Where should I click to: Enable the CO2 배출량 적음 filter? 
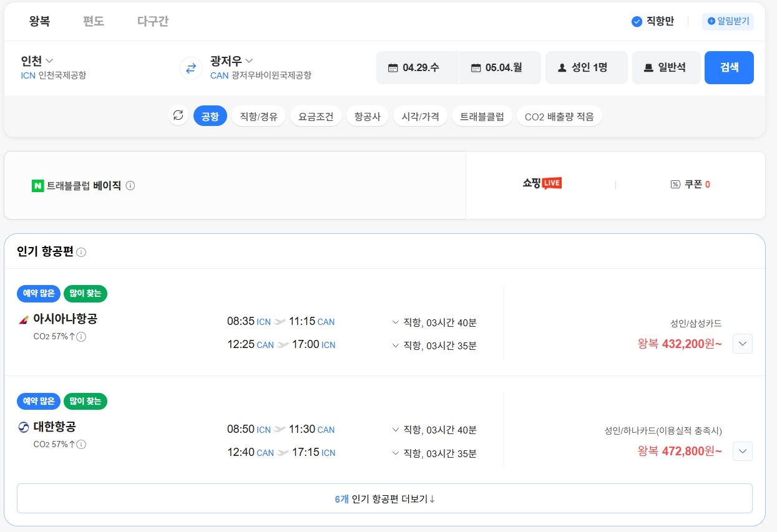[559, 117]
